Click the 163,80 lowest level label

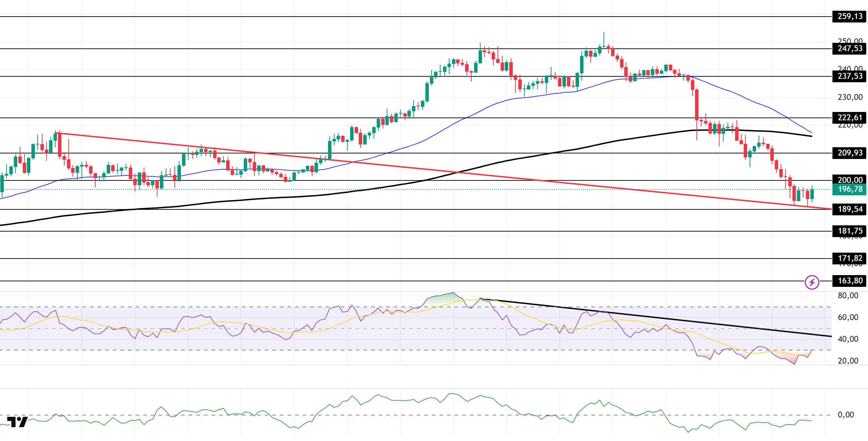pyautogui.click(x=849, y=281)
